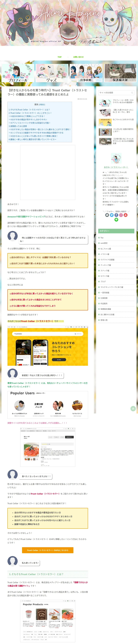
Task: Open the ブログ category
Action: 116,282
